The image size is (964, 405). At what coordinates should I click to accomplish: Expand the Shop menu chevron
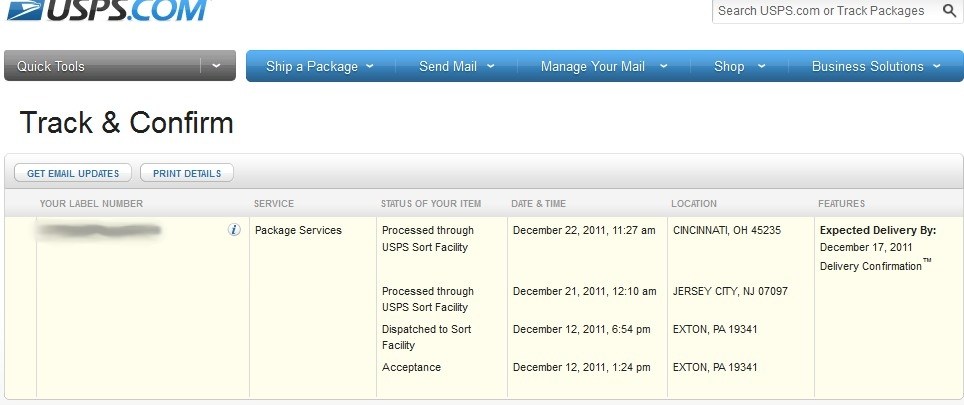click(762, 66)
